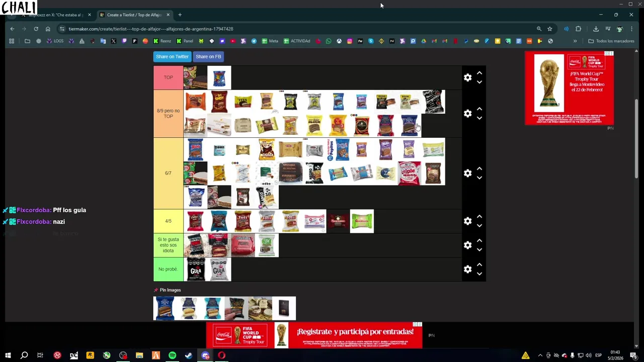
Task: Move 'Si te gusta esto sos idiota' tier down
Action: 479,250
